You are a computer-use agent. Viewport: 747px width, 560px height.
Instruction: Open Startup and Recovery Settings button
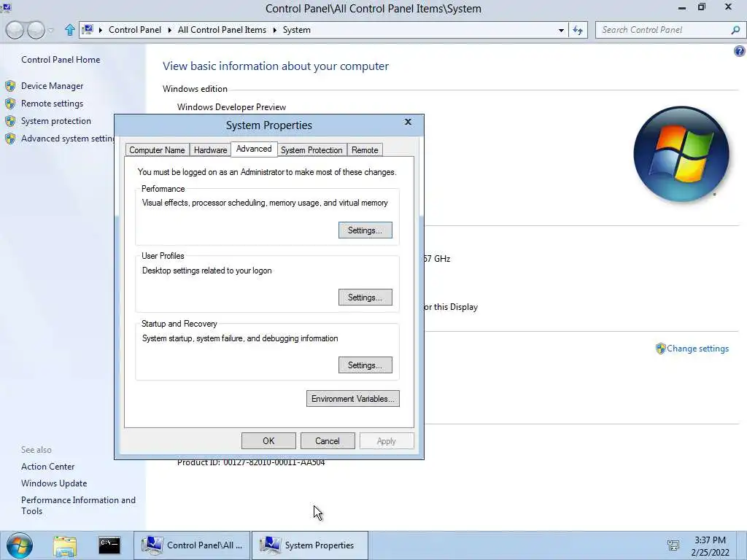click(x=365, y=365)
